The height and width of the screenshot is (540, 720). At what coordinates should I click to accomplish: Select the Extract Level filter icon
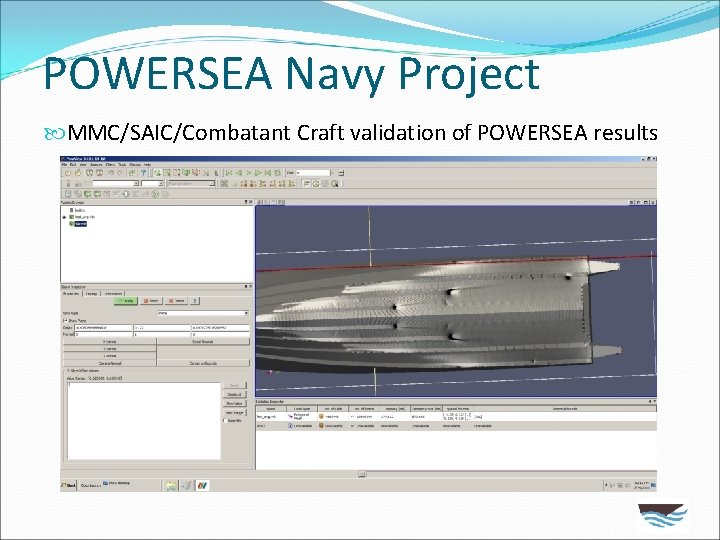(165, 194)
